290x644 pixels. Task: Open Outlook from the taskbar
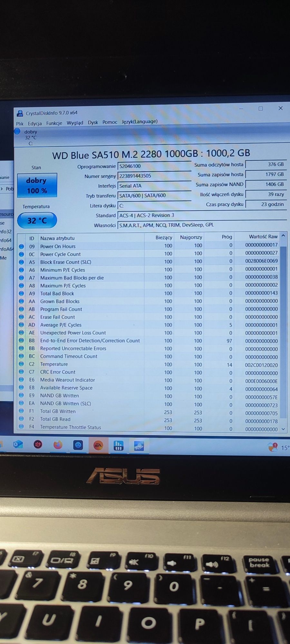point(18,445)
